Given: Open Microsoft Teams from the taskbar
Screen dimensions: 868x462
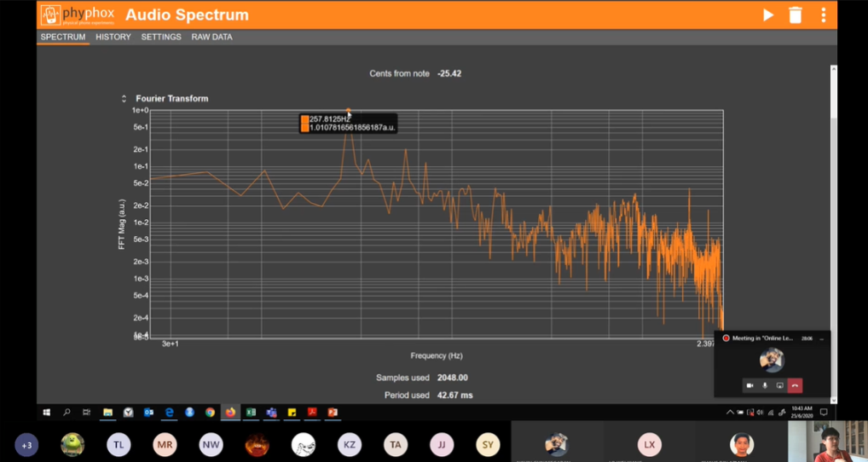Looking at the screenshot, I should tap(271, 413).
